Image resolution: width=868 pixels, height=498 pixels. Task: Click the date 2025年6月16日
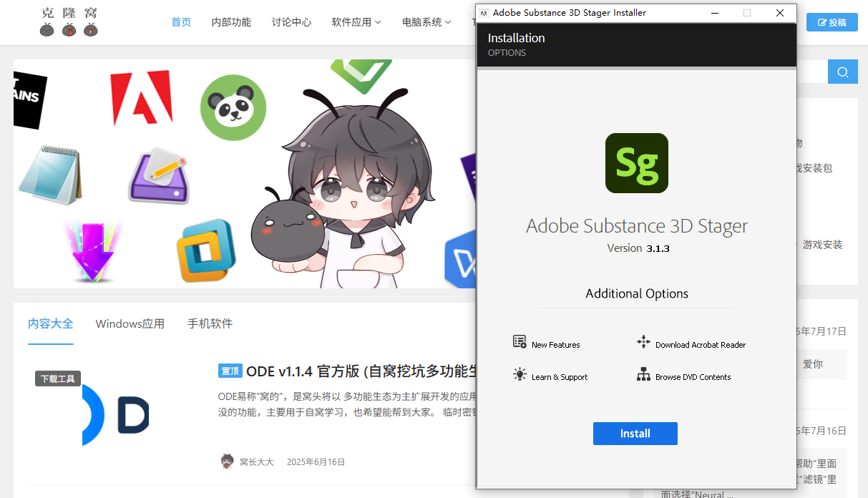(316, 462)
